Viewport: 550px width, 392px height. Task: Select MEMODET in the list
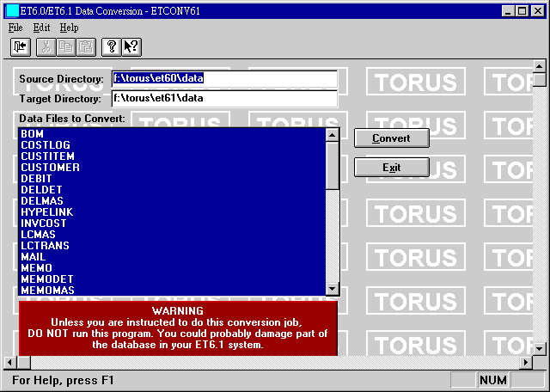[172, 279]
